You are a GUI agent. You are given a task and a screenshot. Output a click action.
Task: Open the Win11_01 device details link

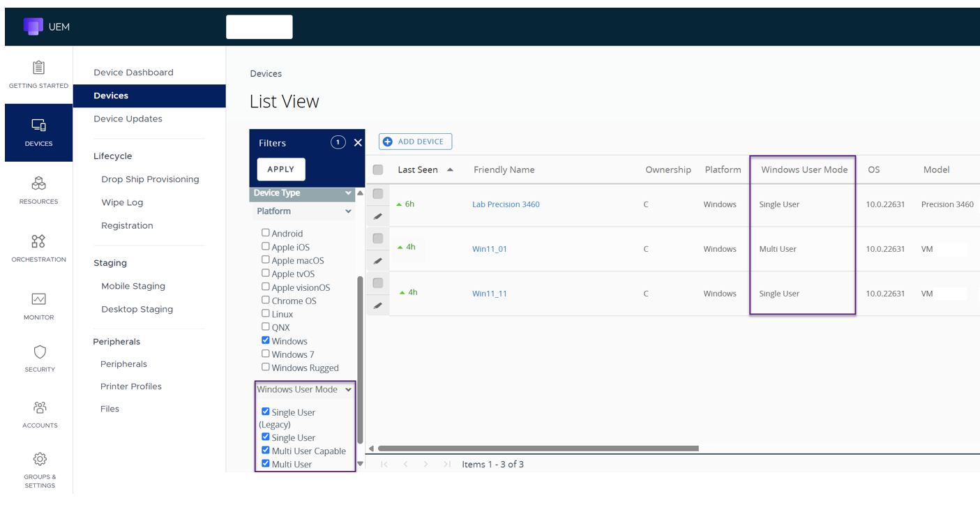[490, 248]
